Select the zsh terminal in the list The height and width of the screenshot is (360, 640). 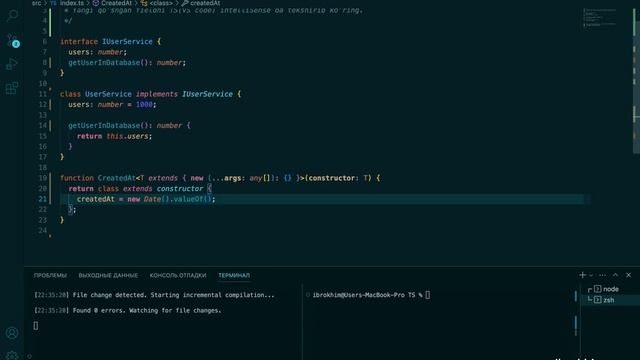pos(610,300)
